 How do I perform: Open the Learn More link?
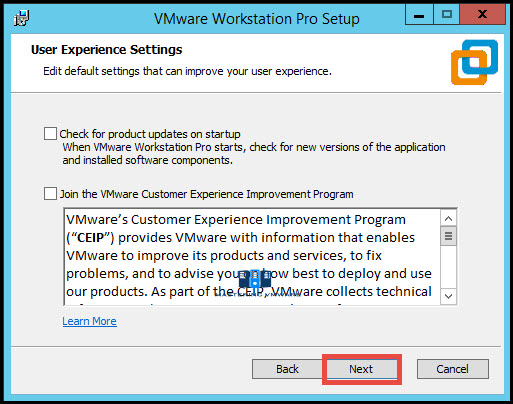pyautogui.click(x=89, y=321)
